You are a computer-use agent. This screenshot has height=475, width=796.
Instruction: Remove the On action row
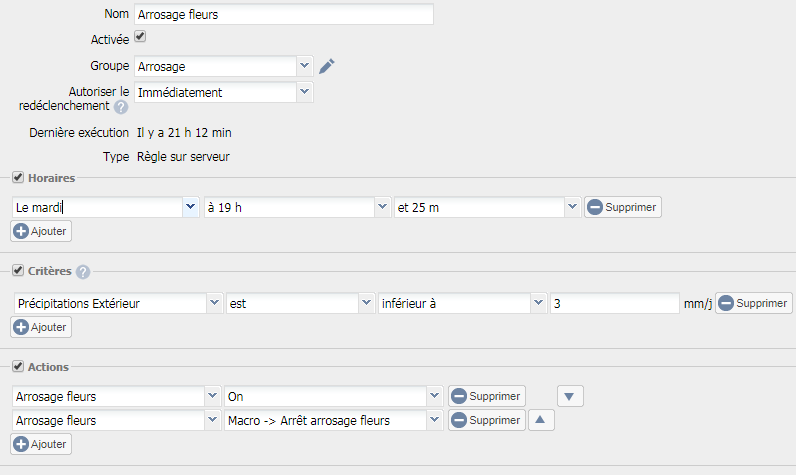click(486, 396)
